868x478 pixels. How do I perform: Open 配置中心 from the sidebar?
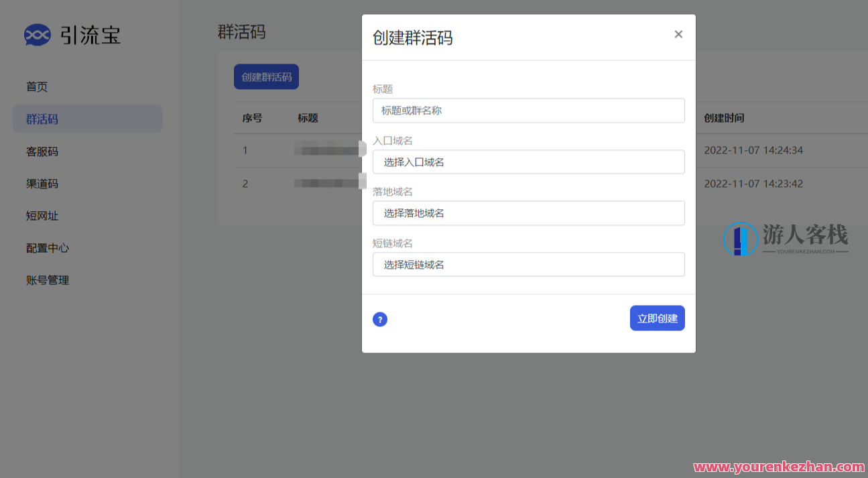point(47,247)
